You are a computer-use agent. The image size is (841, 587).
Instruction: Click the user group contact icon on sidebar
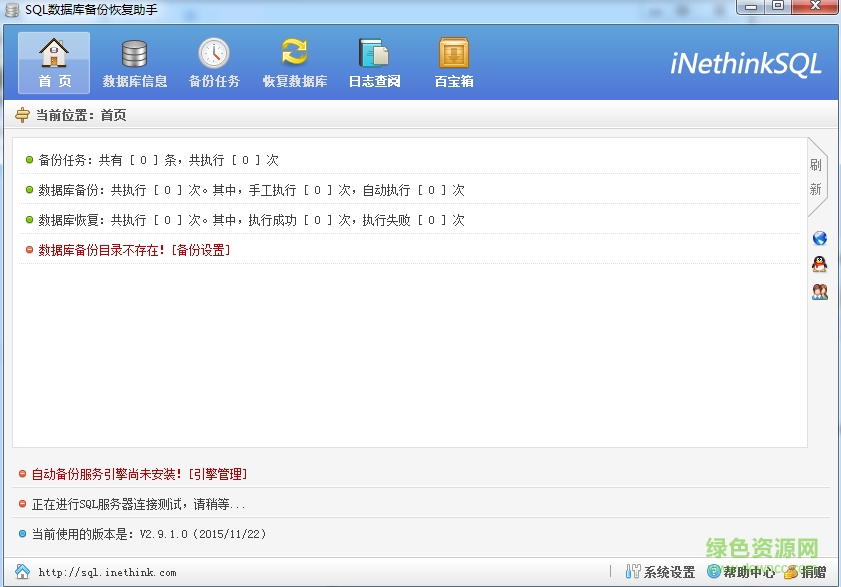[819, 292]
